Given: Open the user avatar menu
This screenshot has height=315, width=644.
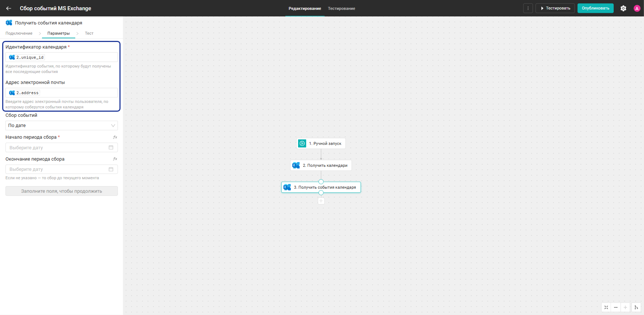Looking at the screenshot, I should coord(637,8).
